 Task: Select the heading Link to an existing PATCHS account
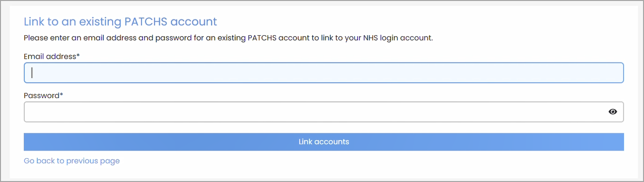click(x=120, y=21)
